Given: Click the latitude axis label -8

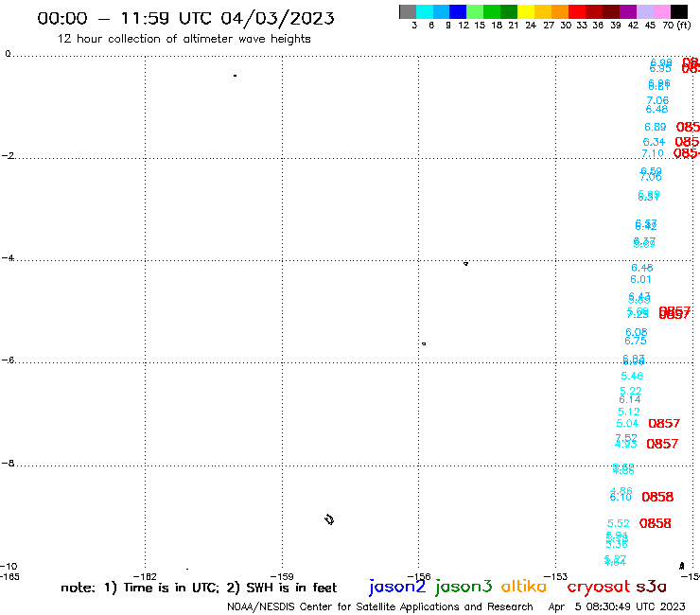Looking at the screenshot, I should coord(8,464).
